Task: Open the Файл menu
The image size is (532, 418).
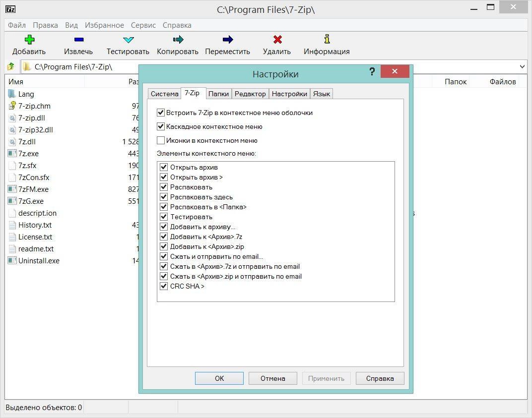Action: click(17, 25)
